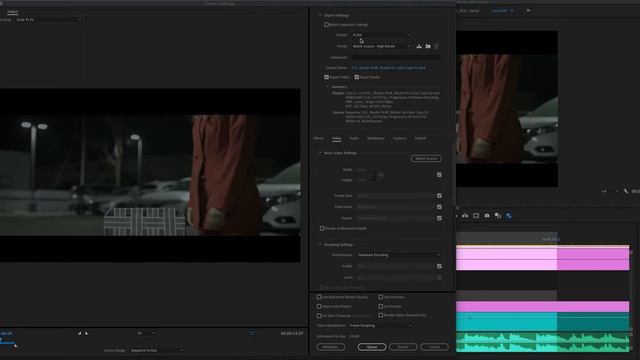Toggle match-source checkbox for Profile
This screenshot has width=640, height=360.
(439, 266)
